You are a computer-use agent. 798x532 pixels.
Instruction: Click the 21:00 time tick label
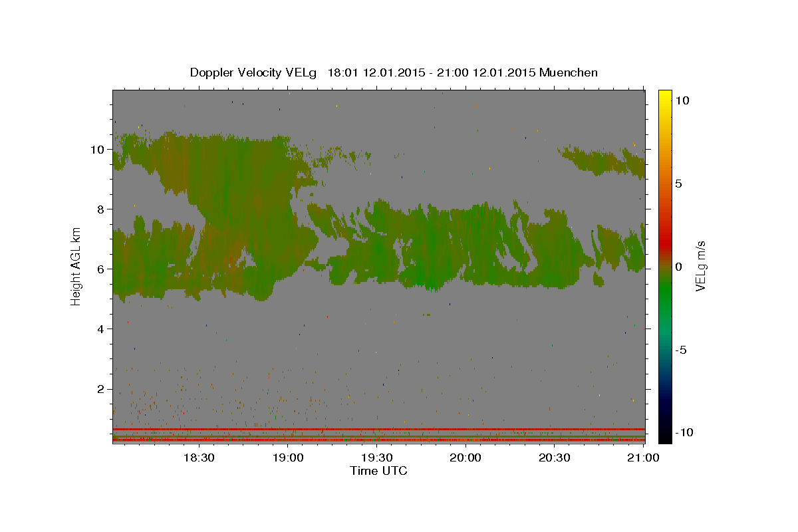point(644,458)
